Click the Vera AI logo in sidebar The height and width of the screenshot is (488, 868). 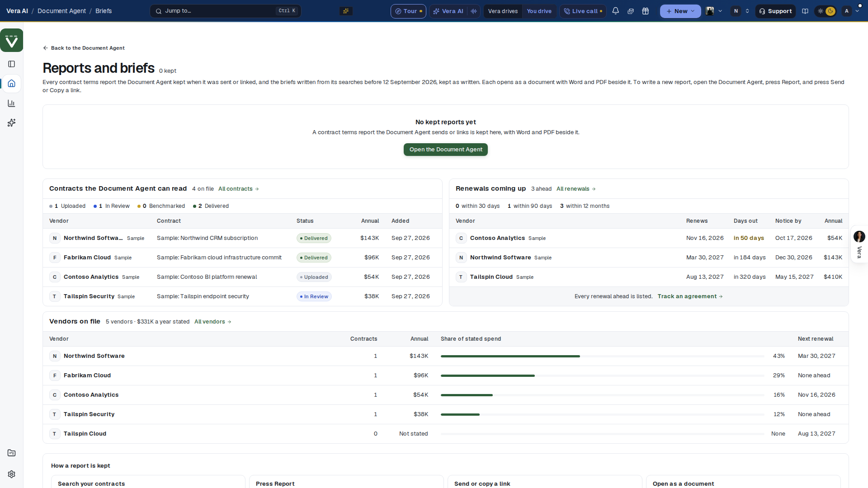(x=12, y=40)
